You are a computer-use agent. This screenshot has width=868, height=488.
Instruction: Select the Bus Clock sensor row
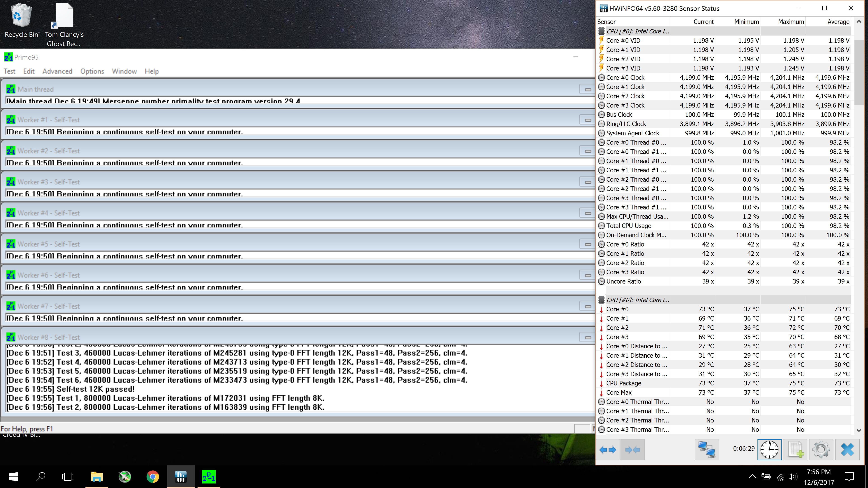tap(724, 115)
